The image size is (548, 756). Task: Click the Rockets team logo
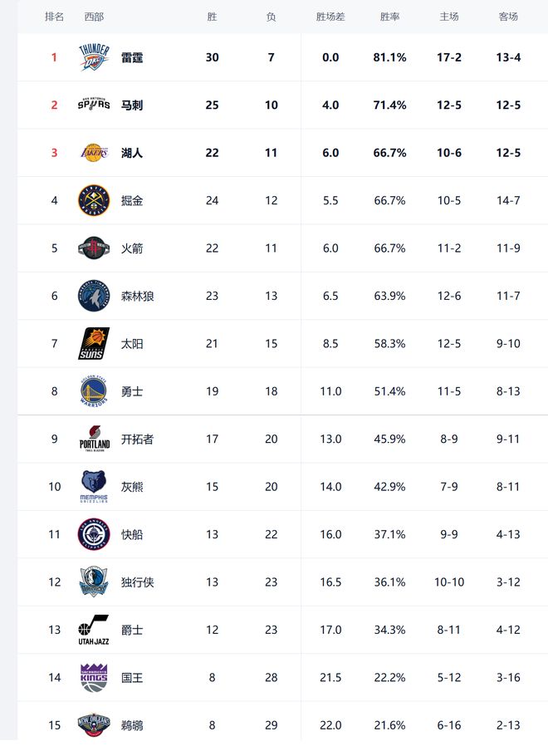pos(93,248)
